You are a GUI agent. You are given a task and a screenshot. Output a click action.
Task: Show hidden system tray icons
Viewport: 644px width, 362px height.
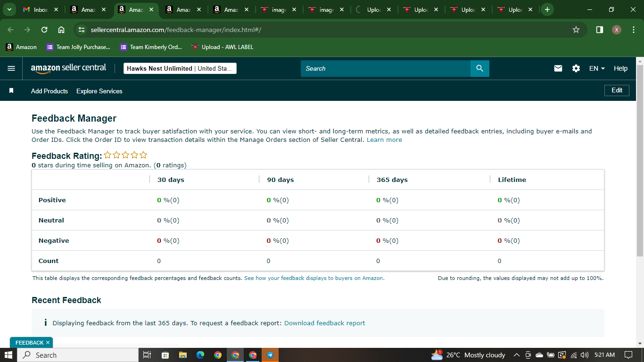point(516,355)
